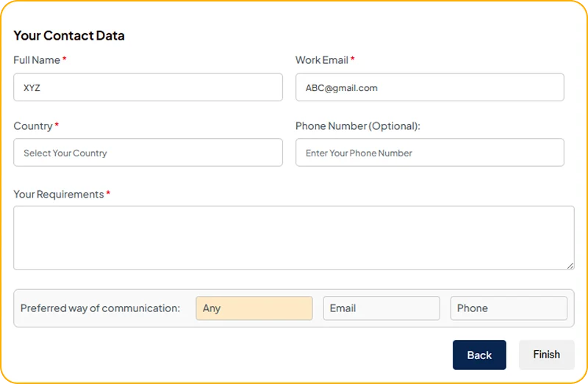The width and height of the screenshot is (588, 384).
Task: Click the red asterisk beside Work Email
Action: point(353,59)
